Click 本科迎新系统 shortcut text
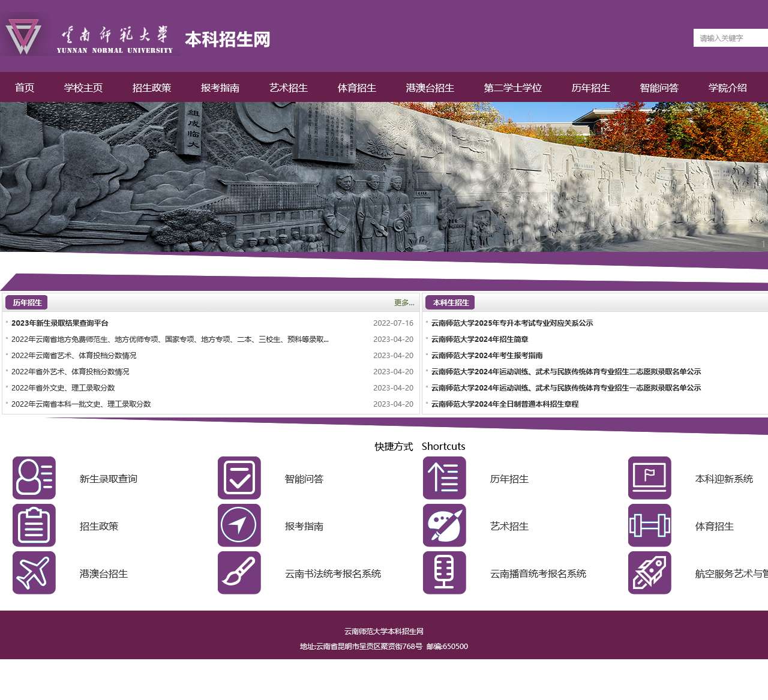This screenshot has height=700, width=768. click(x=724, y=479)
